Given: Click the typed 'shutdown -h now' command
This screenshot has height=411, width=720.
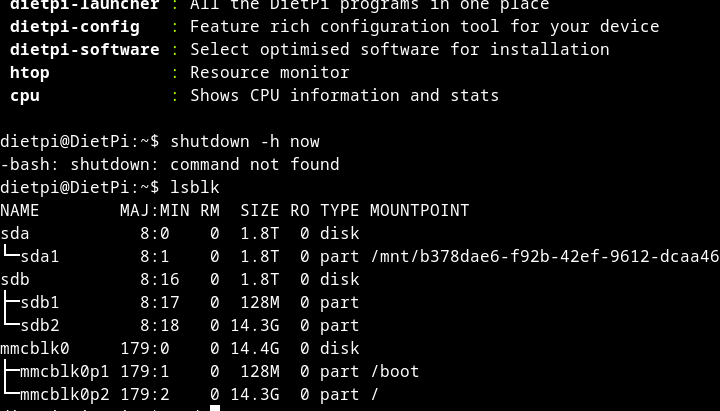Looking at the screenshot, I should coord(245,141).
